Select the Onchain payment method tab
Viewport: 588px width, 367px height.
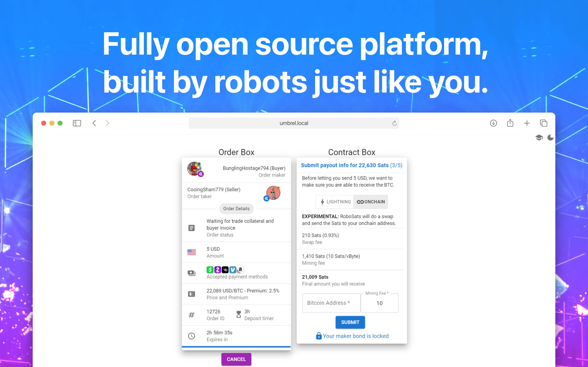coord(370,202)
